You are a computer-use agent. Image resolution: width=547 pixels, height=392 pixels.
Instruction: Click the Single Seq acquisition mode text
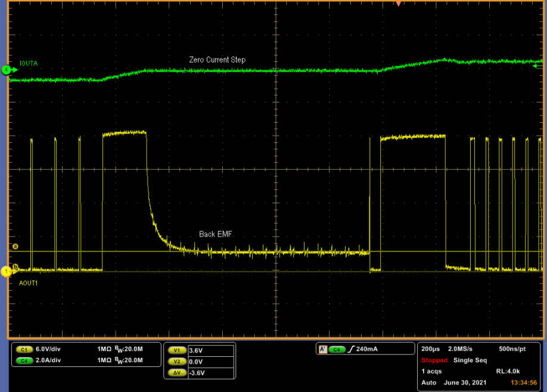click(x=470, y=360)
